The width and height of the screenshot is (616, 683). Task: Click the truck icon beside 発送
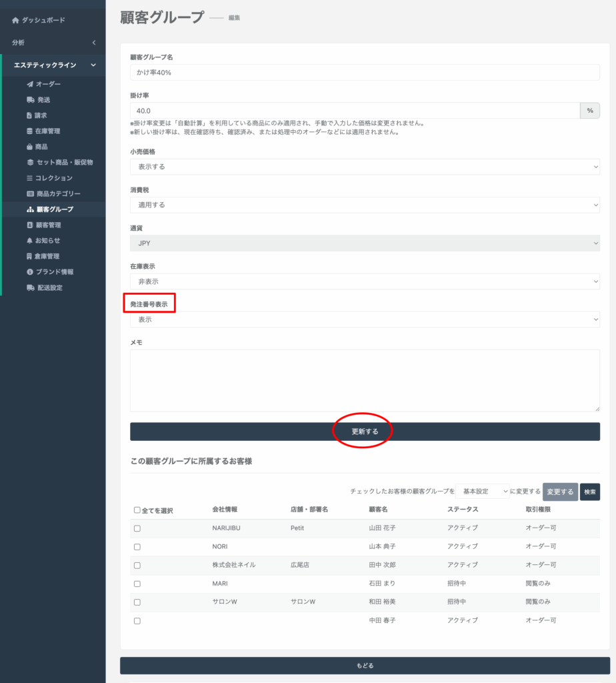click(x=30, y=100)
